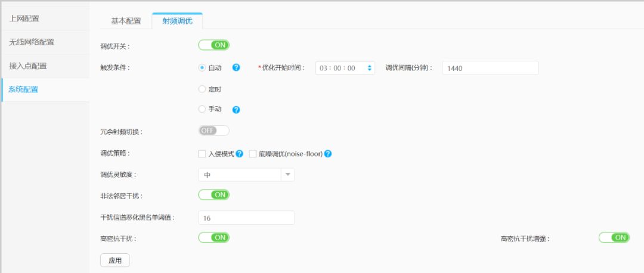Check the 入侵模式 checkbox
644x273 pixels.
[x=202, y=154]
